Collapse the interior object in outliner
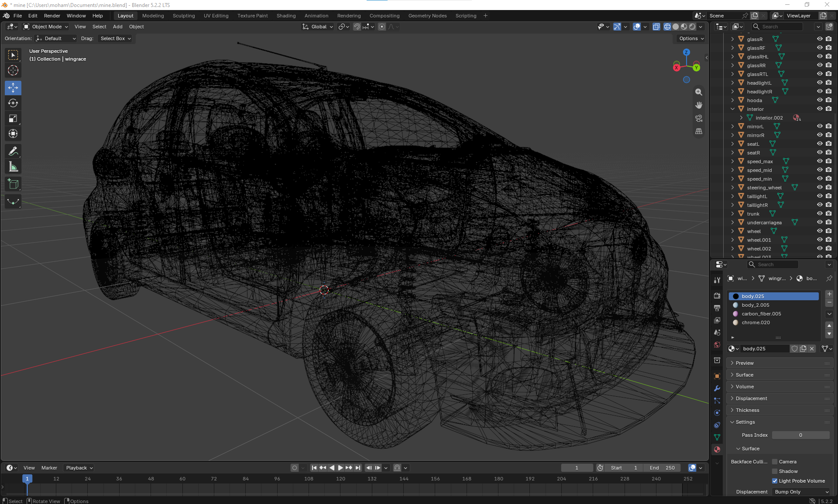838x504 pixels. click(x=732, y=109)
